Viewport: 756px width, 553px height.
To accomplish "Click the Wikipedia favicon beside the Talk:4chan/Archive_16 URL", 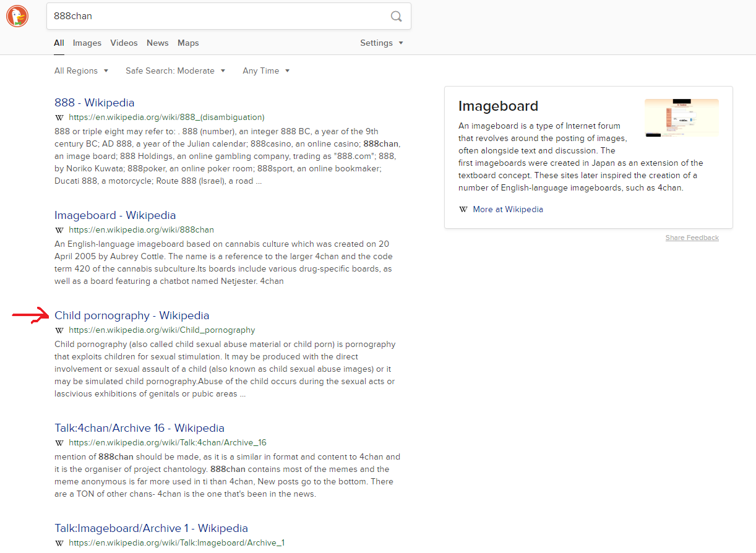I will click(59, 443).
